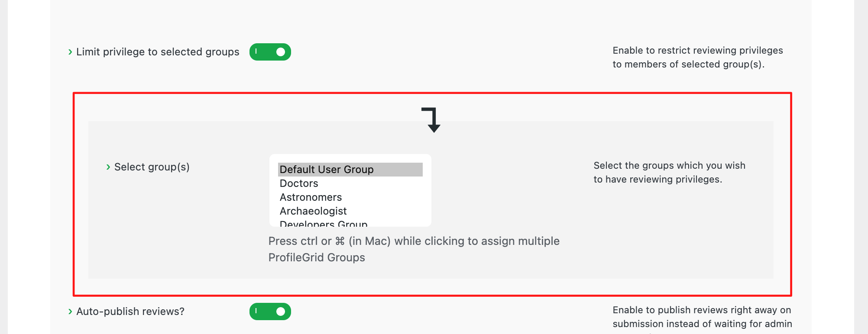This screenshot has height=334, width=868.
Task: Click the bent downward arrow icon
Action: (431, 120)
